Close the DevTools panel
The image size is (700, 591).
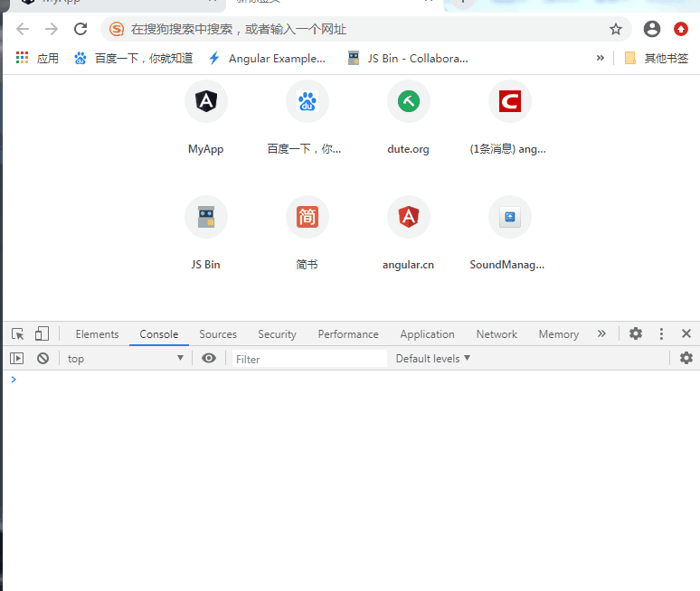tap(686, 333)
